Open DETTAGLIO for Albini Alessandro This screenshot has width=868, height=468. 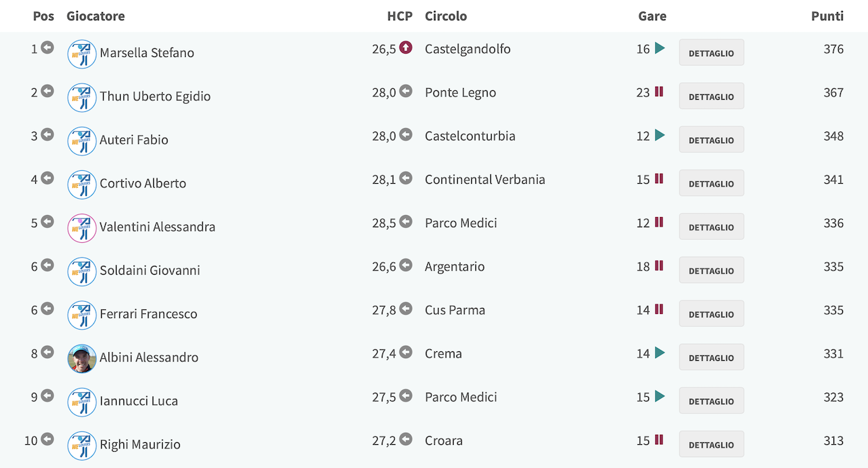click(x=711, y=357)
